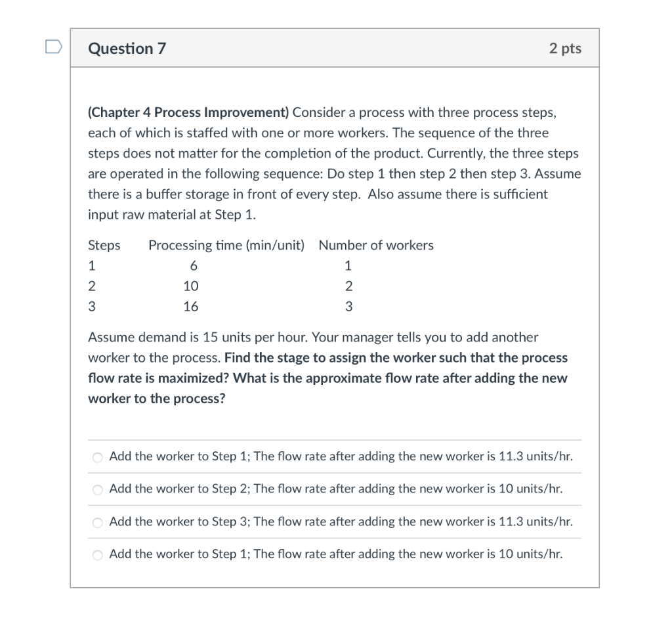Click the divider above the answer choices
672x620 pixels.
pyautogui.click(x=335, y=439)
